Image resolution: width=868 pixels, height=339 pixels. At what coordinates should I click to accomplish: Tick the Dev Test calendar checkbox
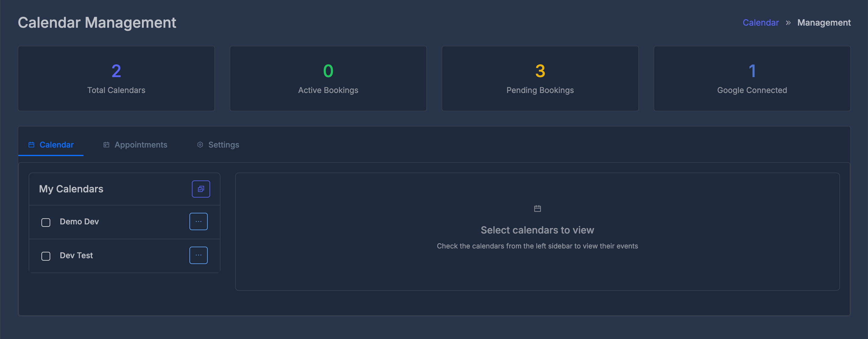[x=46, y=256]
